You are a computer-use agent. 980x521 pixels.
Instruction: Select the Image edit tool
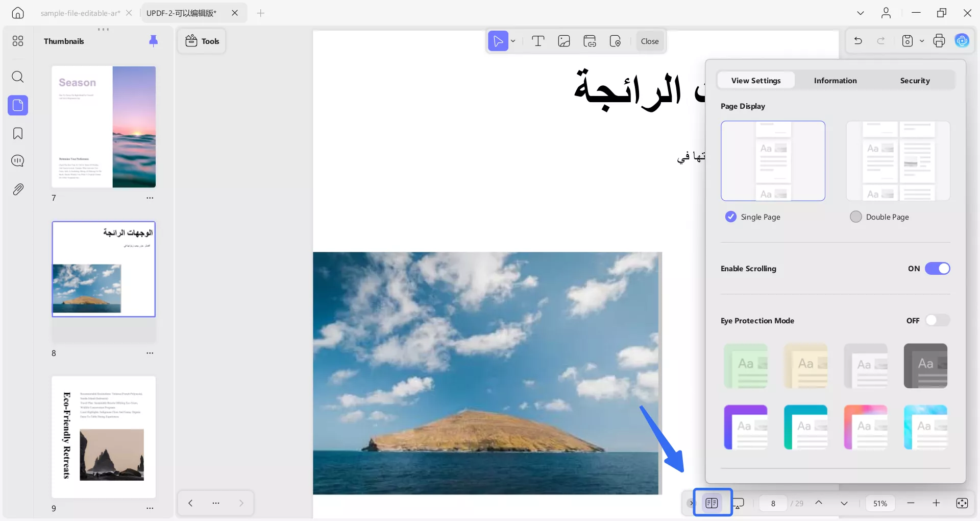tap(564, 41)
